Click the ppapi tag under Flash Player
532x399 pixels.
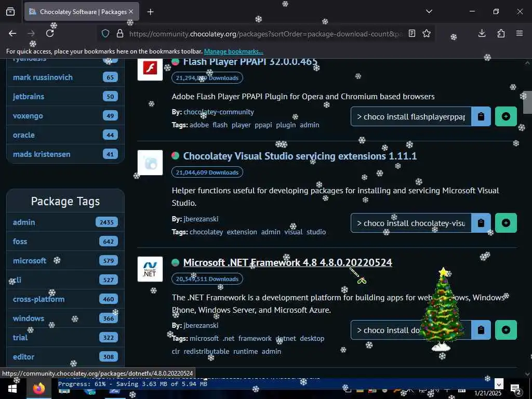pyautogui.click(x=263, y=125)
